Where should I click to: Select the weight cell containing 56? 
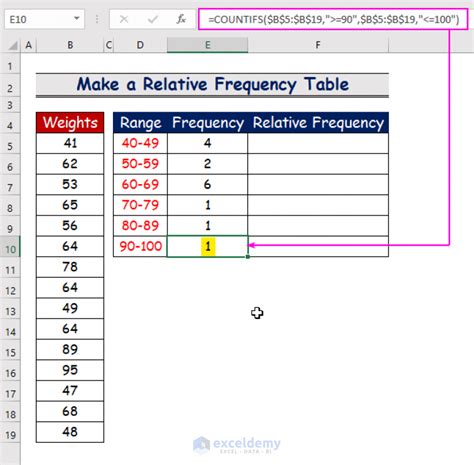pyautogui.click(x=70, y=226)
